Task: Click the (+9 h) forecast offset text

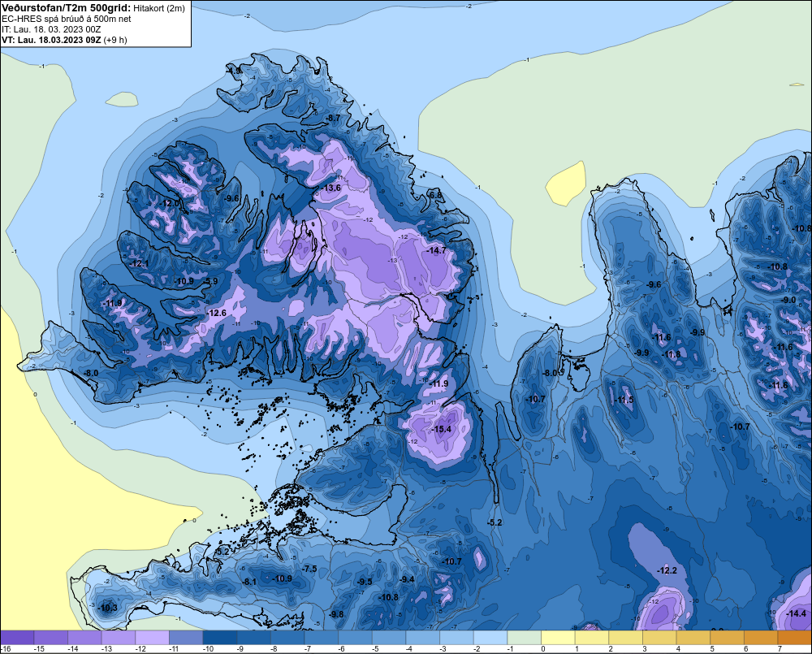Action: (115, 40)
